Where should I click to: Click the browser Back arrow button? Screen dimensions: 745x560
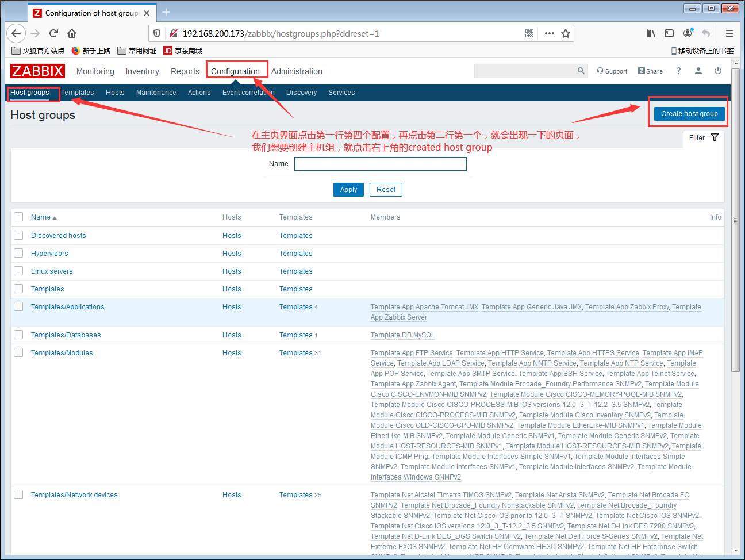tap(16, 33)
